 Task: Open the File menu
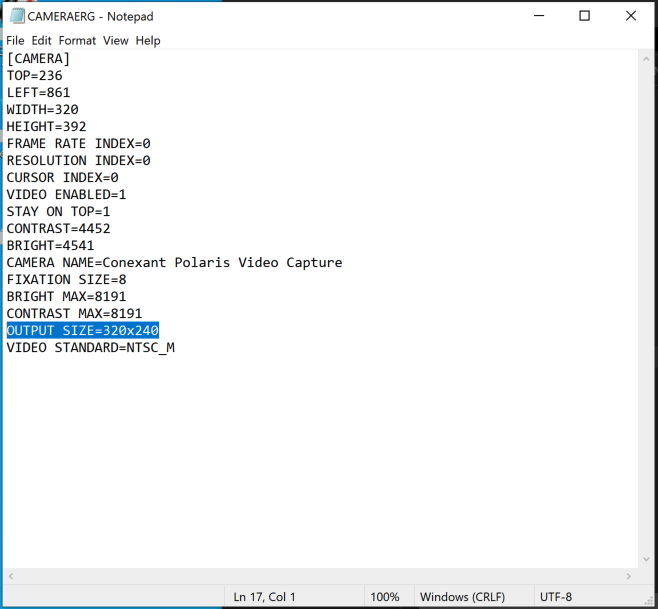point(15,41)
